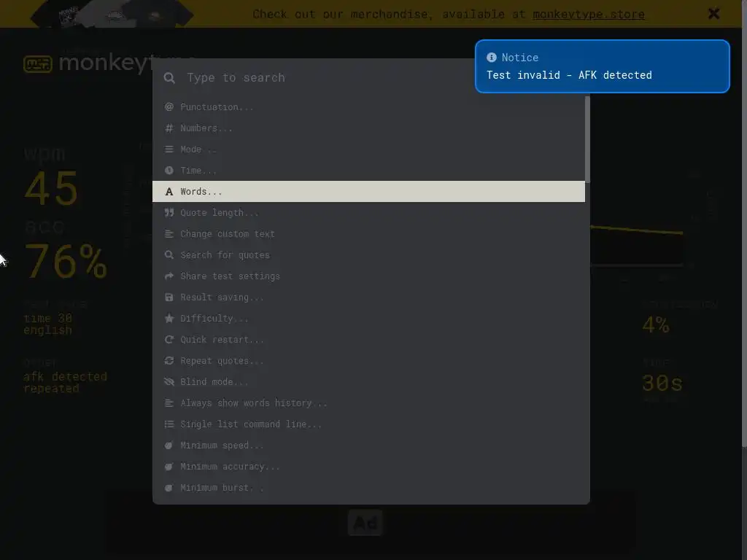Click the 30s time value
This screenshot has height=560, width=747.
click(x=662, y=383)
